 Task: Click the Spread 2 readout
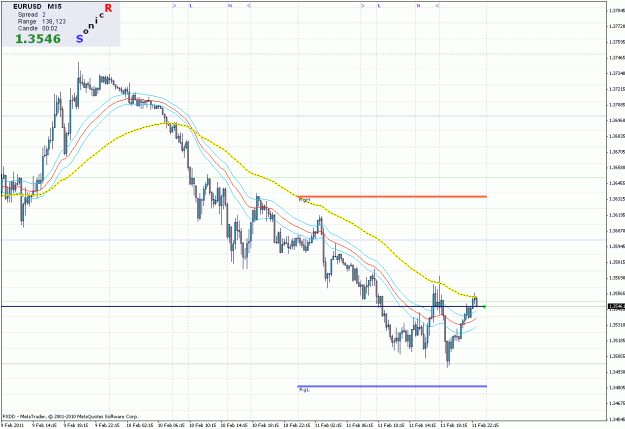32,15
